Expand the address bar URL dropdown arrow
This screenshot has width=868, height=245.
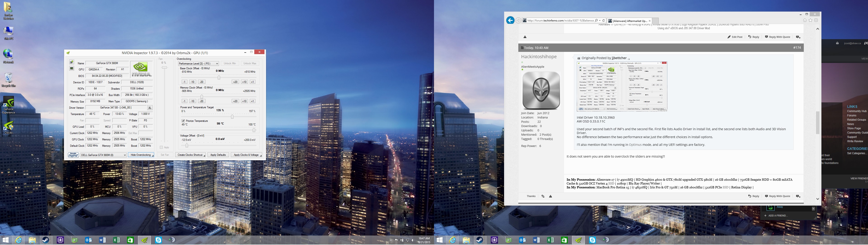click(600, 21)
